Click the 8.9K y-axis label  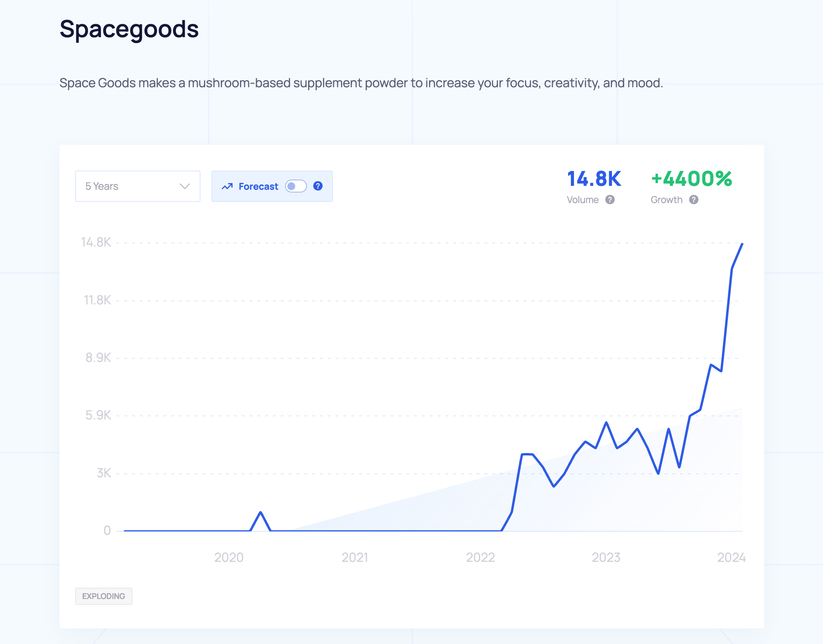(98, 358)
